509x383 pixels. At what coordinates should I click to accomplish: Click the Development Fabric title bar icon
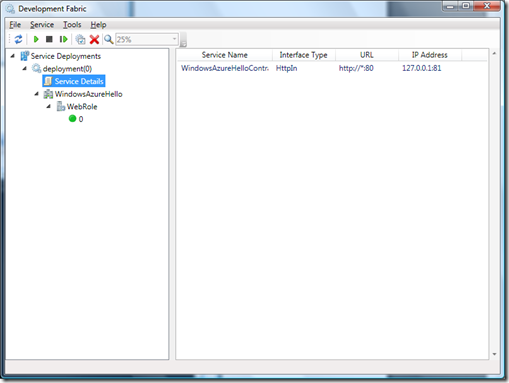coord(10,9)
